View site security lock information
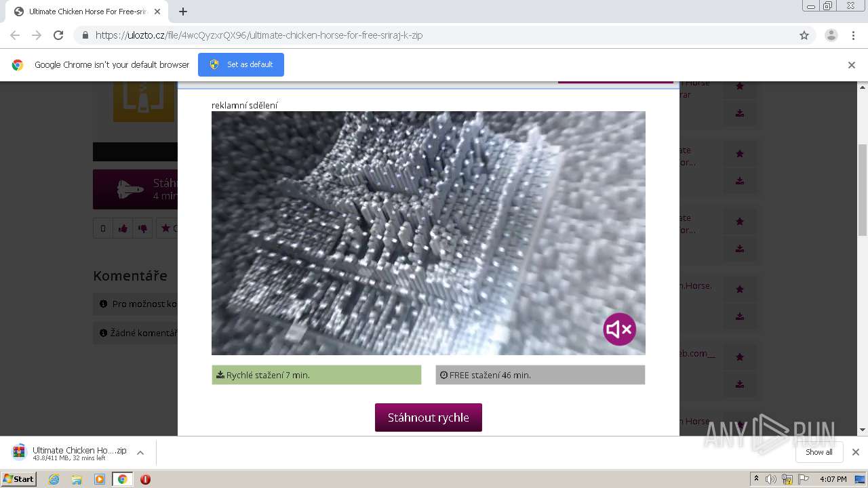The image size is (868, 488). pos(85,35)
